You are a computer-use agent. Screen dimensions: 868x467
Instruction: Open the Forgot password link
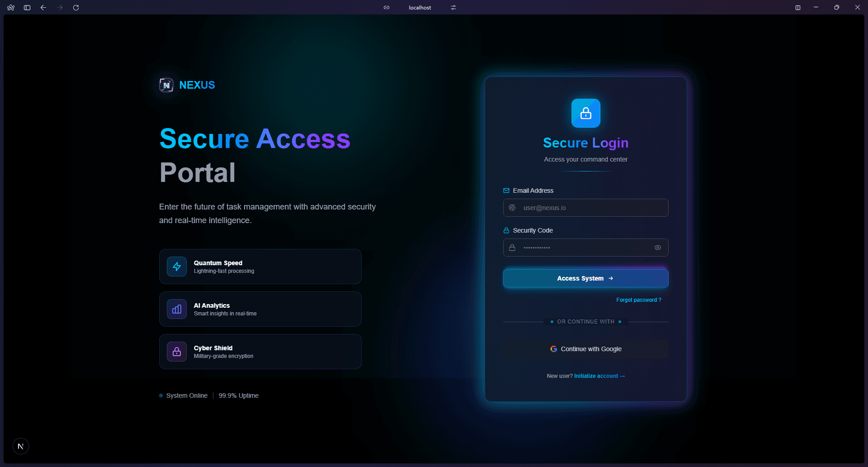point(639,300)
